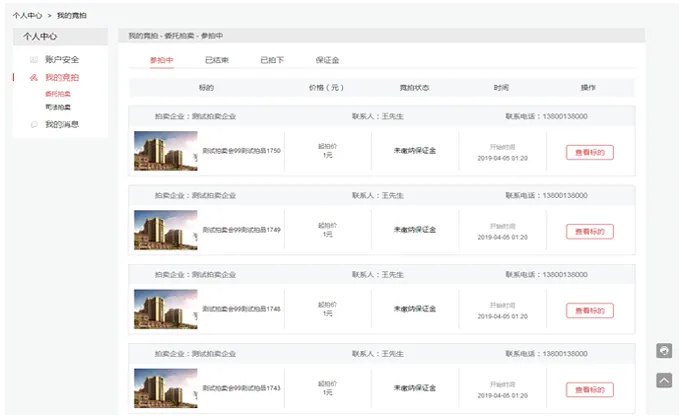Open the building thumbnail for item 1743
Image resolution: width=684 pixels, height=418 pixels.
pyautogui.click(x=166, y=388)
